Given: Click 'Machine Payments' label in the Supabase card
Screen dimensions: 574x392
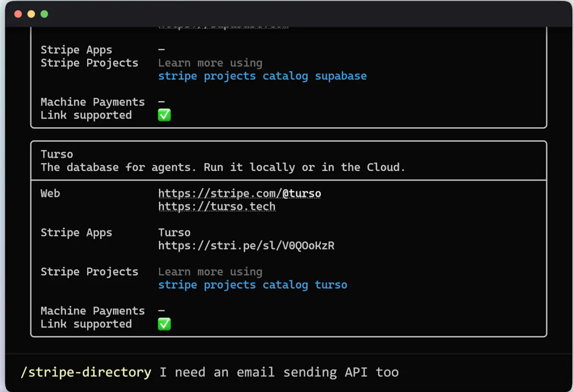Looking at the screenshot, I should 93,102.
